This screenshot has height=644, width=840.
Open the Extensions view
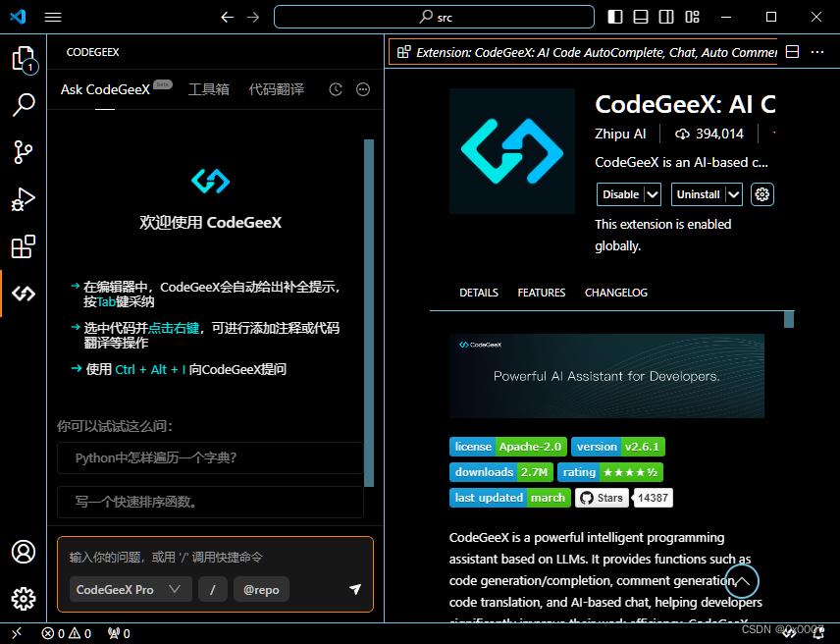[x=24, y=246]
